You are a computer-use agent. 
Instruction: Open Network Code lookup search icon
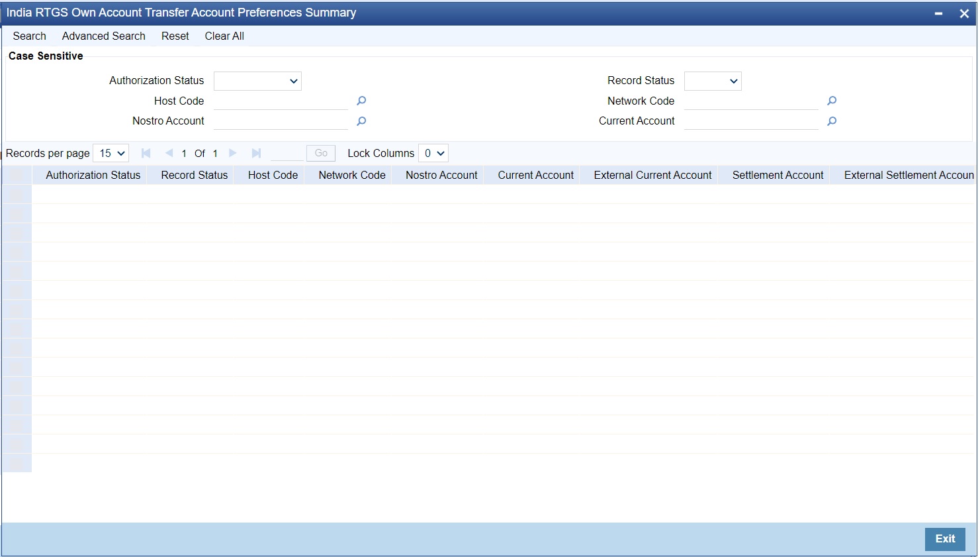tap(832, 101)
